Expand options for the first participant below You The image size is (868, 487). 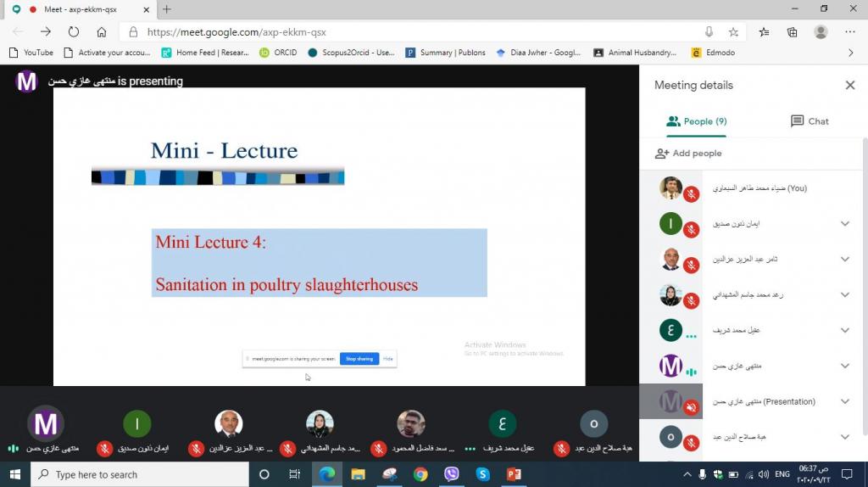coord(844,224)
